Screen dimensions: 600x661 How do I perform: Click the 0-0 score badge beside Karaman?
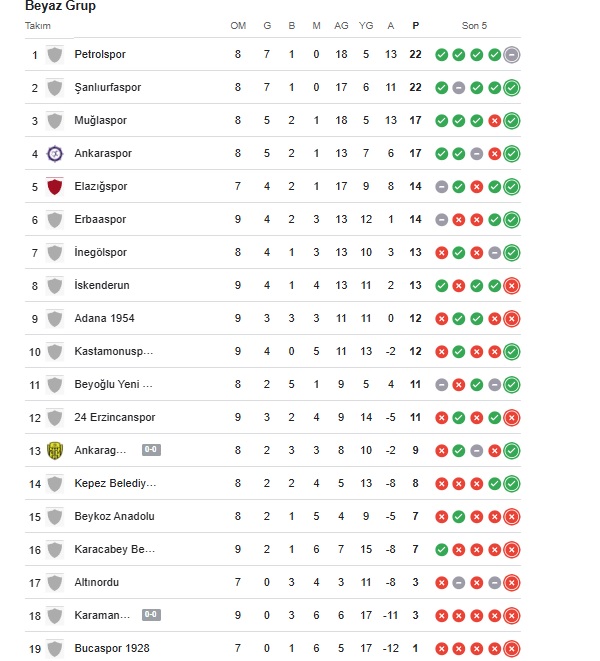151,615
